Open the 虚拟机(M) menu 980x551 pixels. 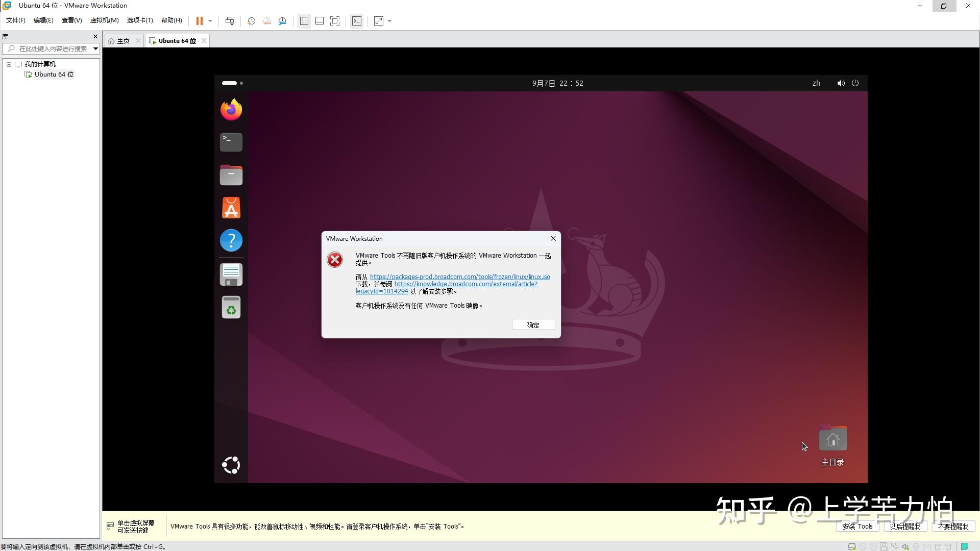pos(104,20)
